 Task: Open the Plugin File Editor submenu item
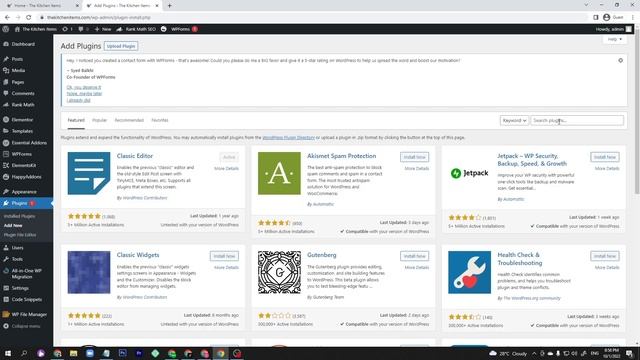pyautogui.click(x=20, y=235)
